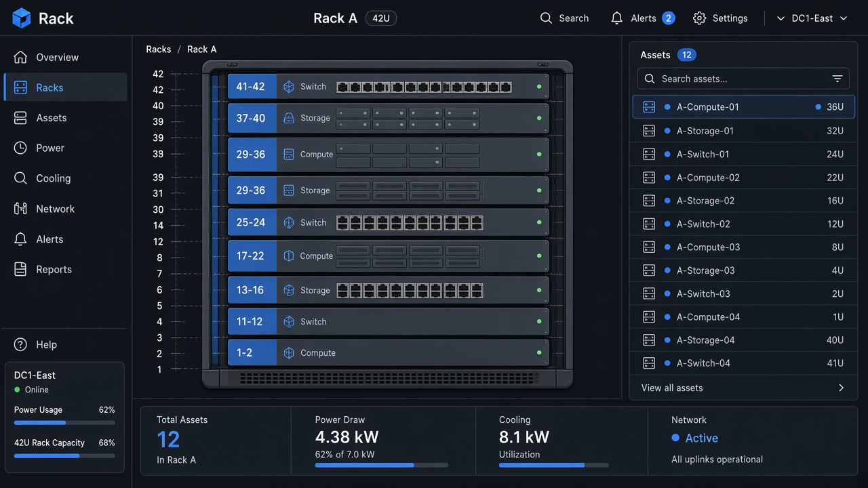Select the A-Compute-01 asset row
This screenshot has height=488, width=868.
(743, 107)
